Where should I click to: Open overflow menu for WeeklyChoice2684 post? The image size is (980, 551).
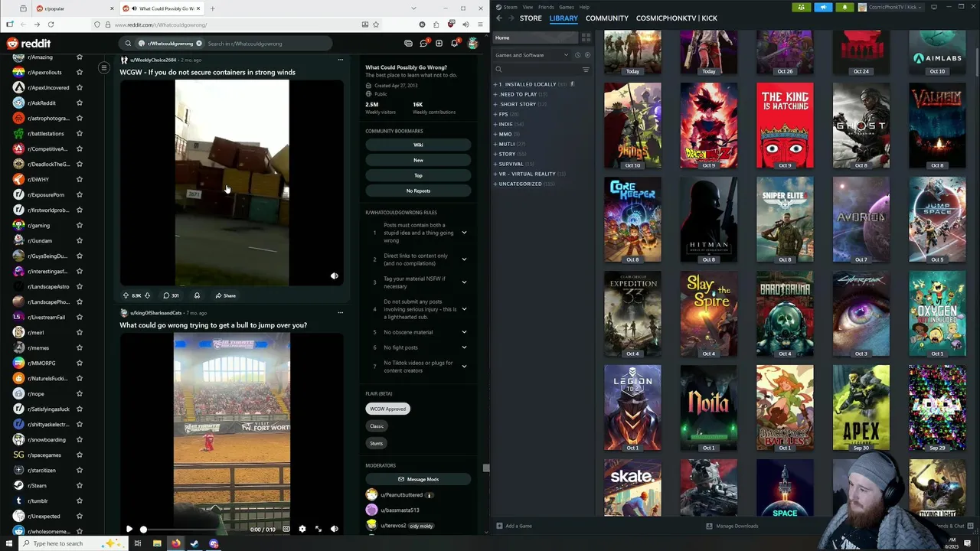coord(340,60)
